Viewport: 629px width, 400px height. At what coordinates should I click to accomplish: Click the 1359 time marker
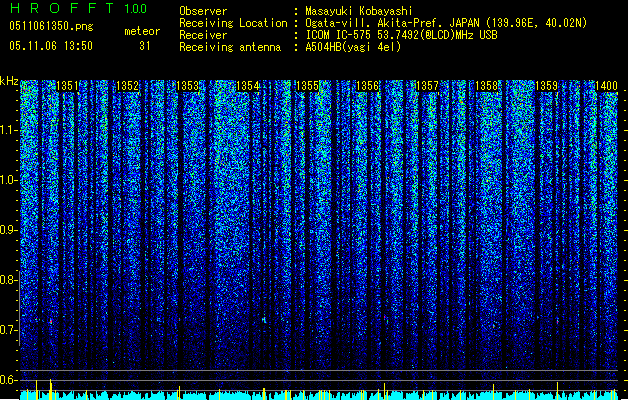[547, 86]
